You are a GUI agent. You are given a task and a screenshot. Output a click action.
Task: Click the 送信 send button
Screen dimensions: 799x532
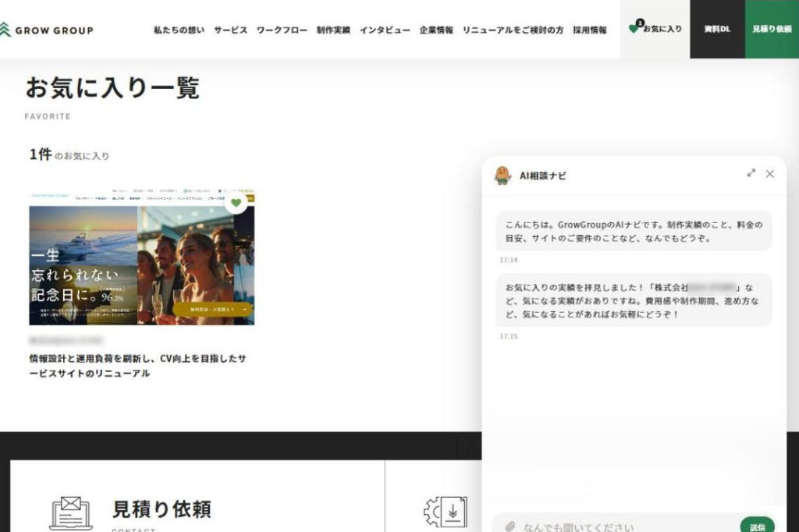(x=757, y=526)
